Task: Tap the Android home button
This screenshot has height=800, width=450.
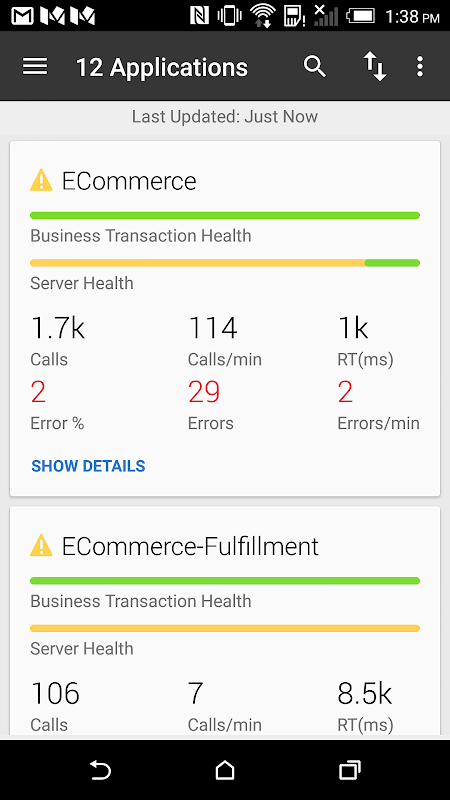Action: coord(225,770)
